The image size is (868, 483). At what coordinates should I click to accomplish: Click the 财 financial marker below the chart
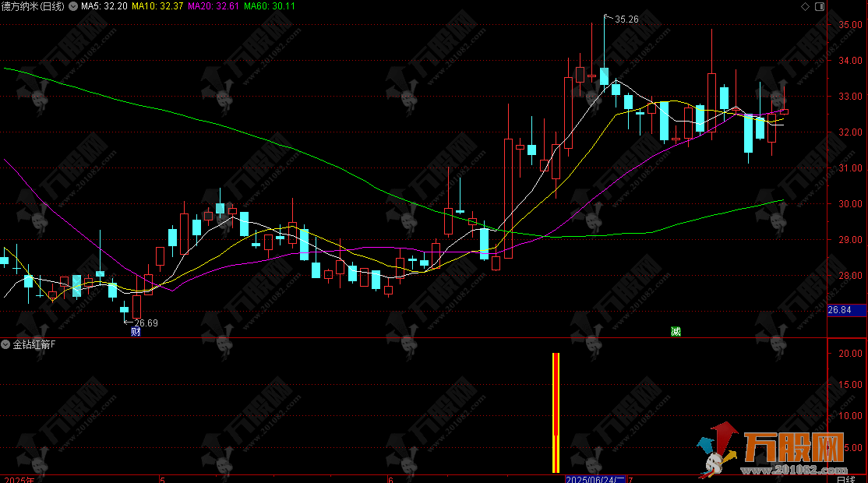coord(136,332)
